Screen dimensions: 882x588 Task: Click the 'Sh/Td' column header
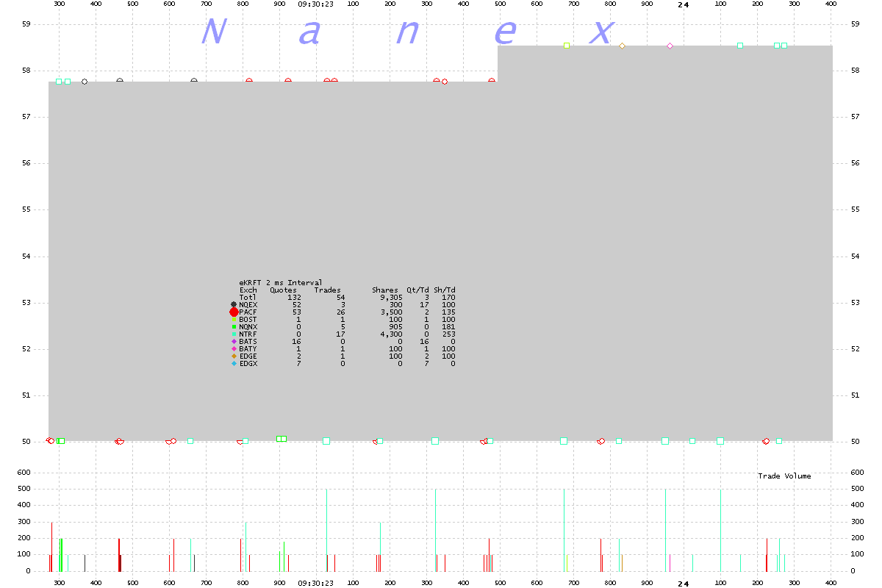pos(445,290)
